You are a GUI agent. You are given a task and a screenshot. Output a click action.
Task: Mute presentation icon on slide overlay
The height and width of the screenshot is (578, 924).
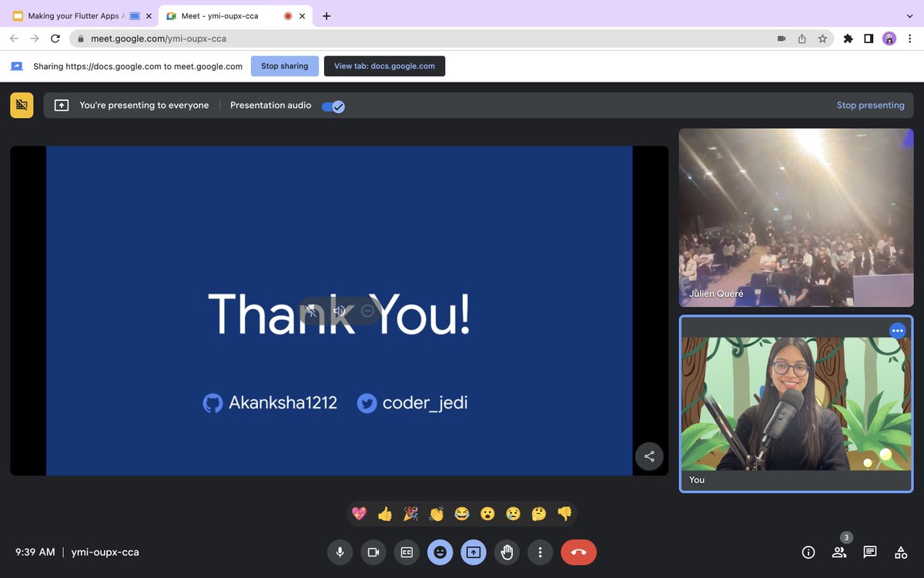311,311
